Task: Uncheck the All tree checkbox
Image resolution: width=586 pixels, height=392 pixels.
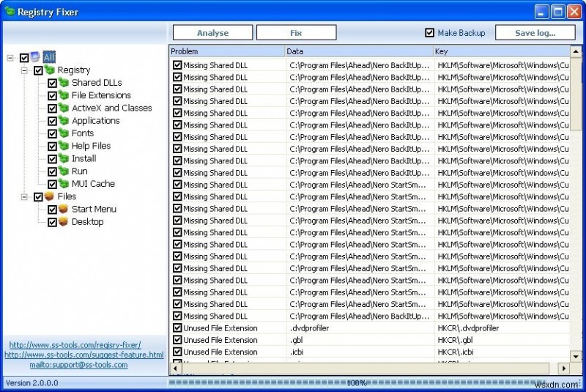Action: (x=24, y=58)
